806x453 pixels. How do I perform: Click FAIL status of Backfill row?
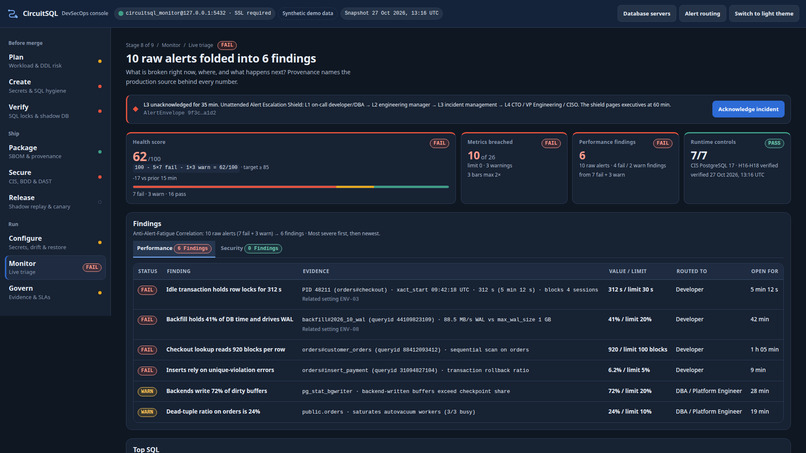click(147, 320)
